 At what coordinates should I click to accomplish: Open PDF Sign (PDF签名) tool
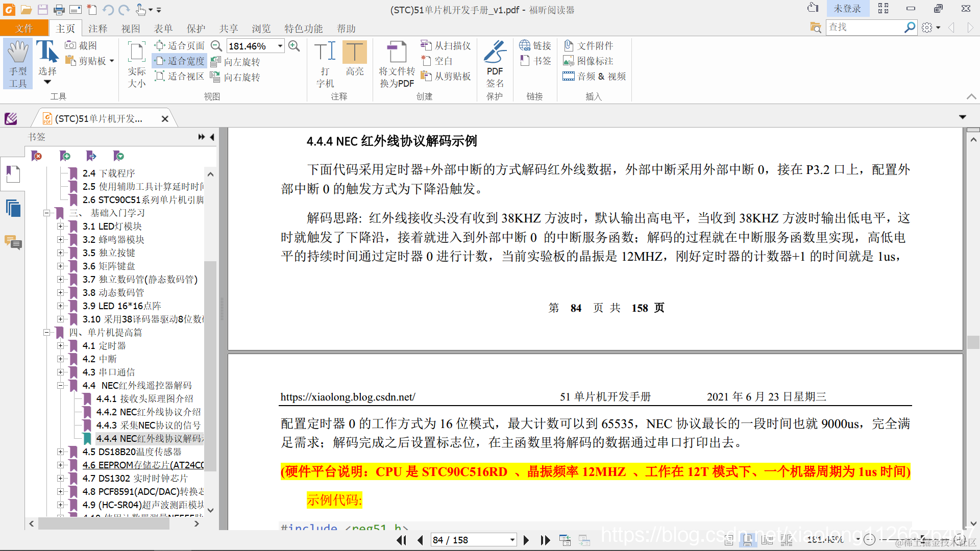[494, 53]
